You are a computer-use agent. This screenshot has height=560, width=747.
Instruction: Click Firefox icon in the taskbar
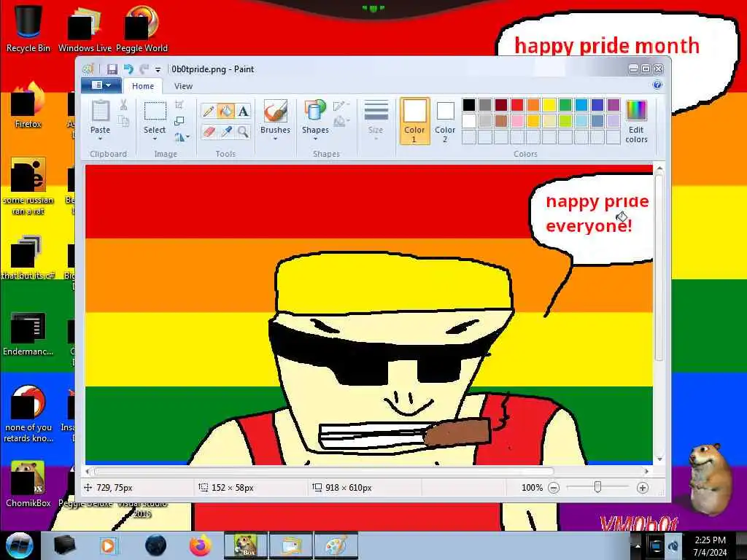click(201, 545)
